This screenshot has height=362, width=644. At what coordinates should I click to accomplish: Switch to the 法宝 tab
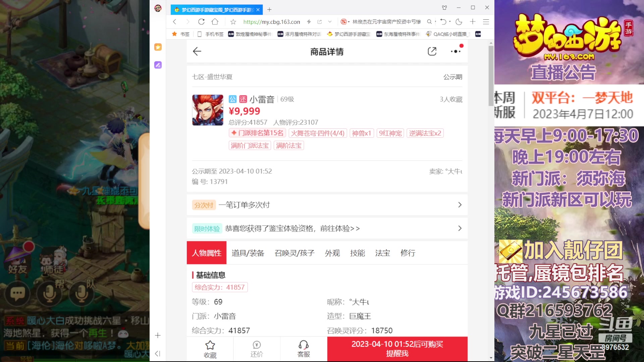tap(383, 253)
